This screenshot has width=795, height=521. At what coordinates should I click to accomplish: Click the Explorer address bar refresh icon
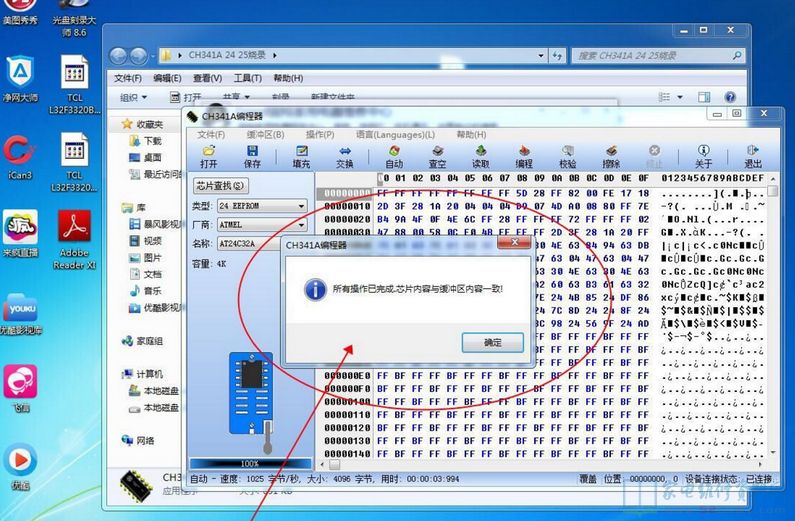coord(557,55)
